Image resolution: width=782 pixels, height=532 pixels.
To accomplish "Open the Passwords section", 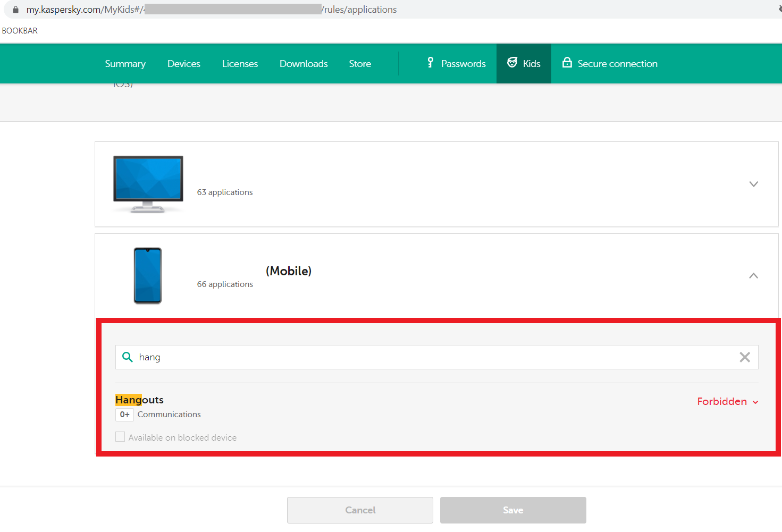I will (x=457, y=64).
